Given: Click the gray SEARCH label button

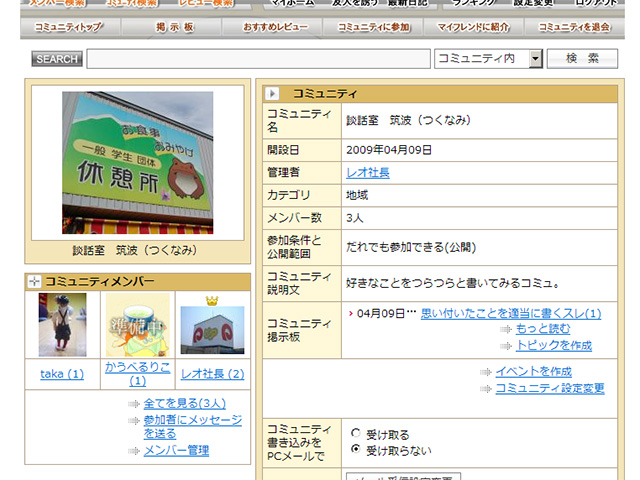Looking at the screenshot, I should pyautogui.click(x=57, y=59).
